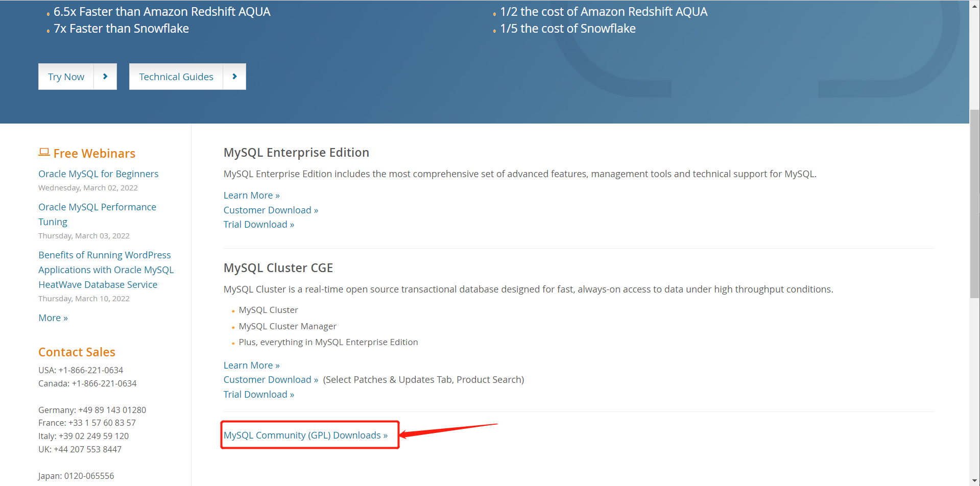Open Oracle MySQL for Beginners webinar
The width and height of the screenshot is (980, 486).
pos(98,174)
